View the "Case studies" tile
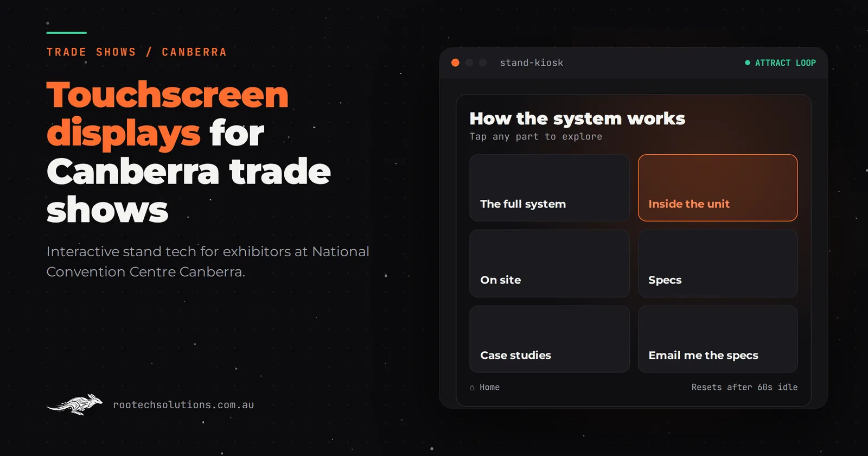 549,339
